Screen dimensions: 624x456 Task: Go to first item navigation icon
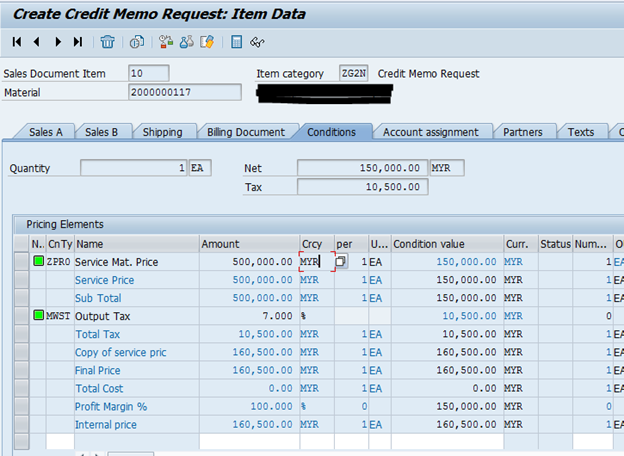click(17, 42)
